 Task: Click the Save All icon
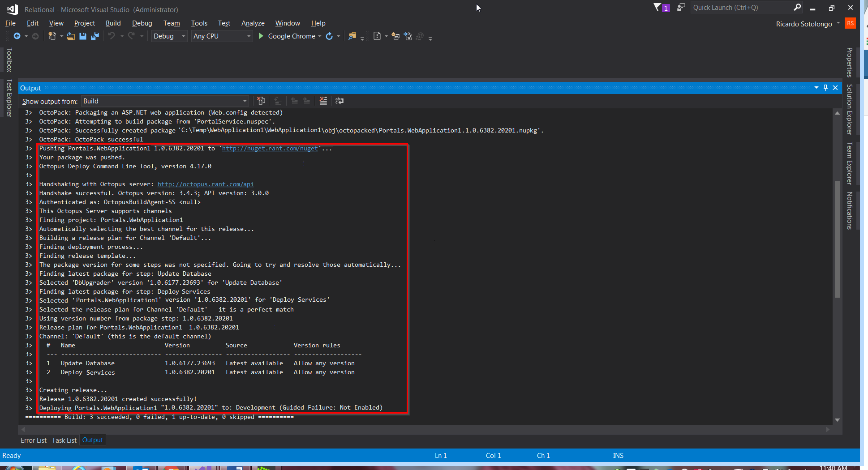click(x=95, y=36)
